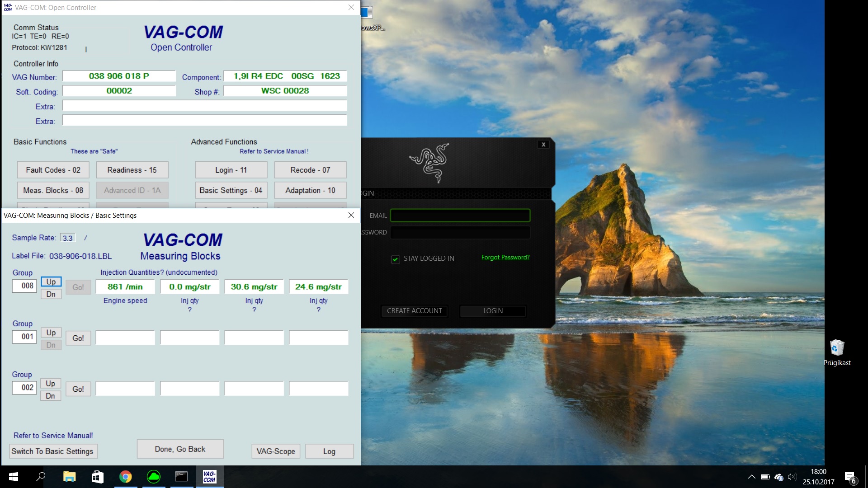Screen dimensions: 868x488
Task: Close Measuring Blocks window
Action: point(351,215)
